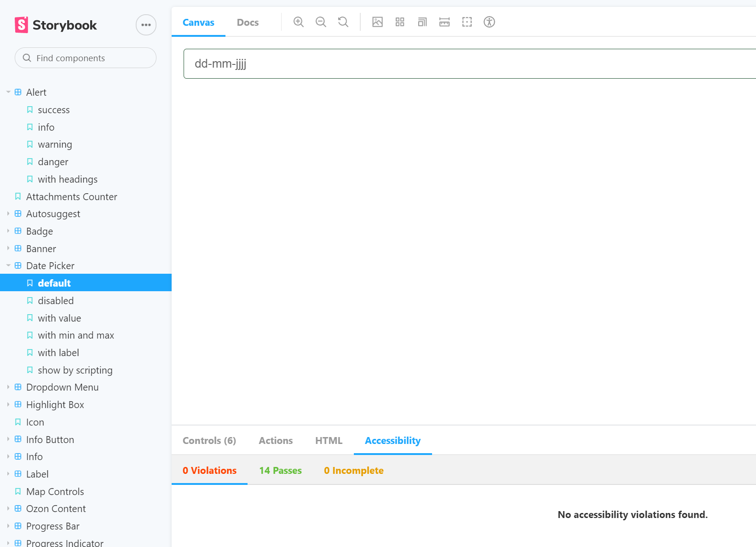Zoom out of the canvas
Image resolution: width=756 pixels, height=547 pixels.
point(321,22)
